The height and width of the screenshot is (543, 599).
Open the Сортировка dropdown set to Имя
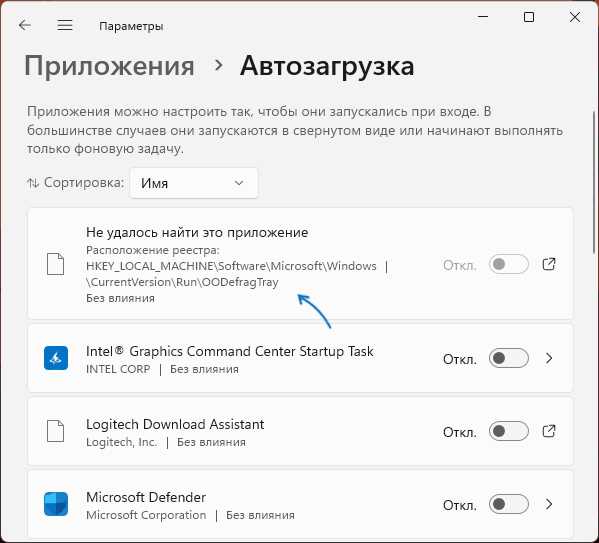click(x=194, y=183)
